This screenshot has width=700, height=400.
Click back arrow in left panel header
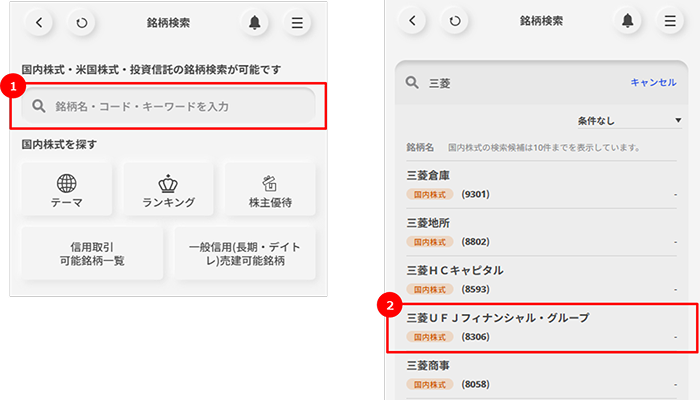pyautogui.click(x=39, y=22)
